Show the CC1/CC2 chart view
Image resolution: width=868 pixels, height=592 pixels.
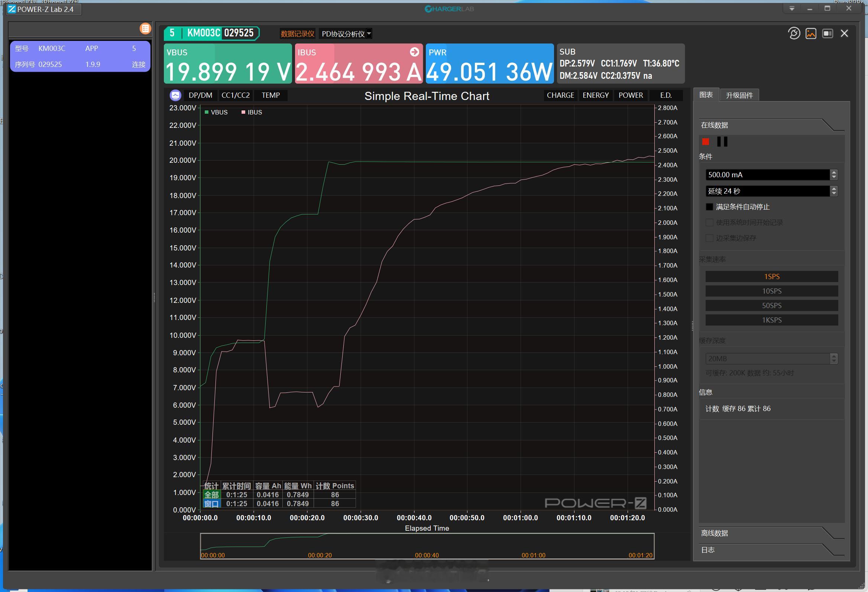[235, 95]
